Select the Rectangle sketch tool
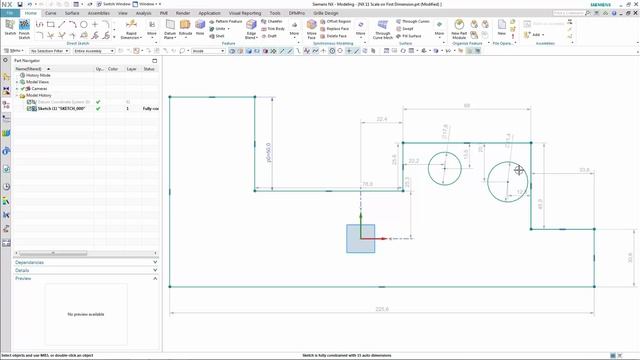The height and width of the screenshot is (360, 640). coord(51,24)
